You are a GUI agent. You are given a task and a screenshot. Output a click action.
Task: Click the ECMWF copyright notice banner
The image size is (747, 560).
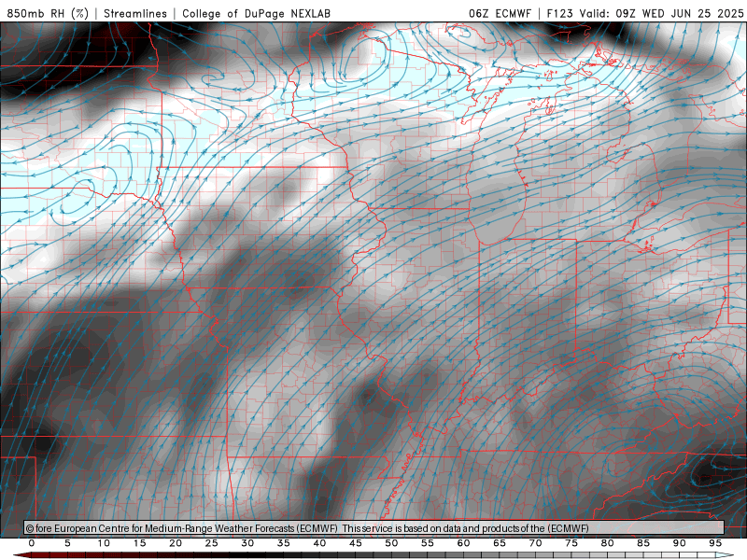374,528
